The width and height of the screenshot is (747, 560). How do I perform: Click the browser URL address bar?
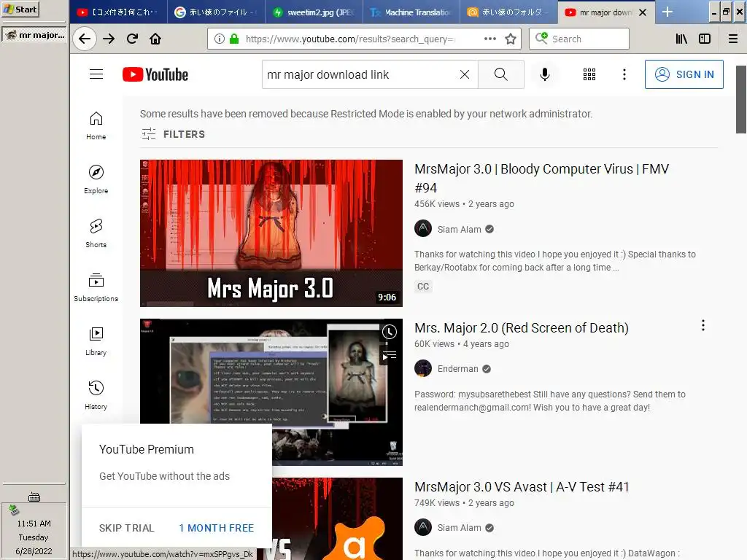click(350, 39)
